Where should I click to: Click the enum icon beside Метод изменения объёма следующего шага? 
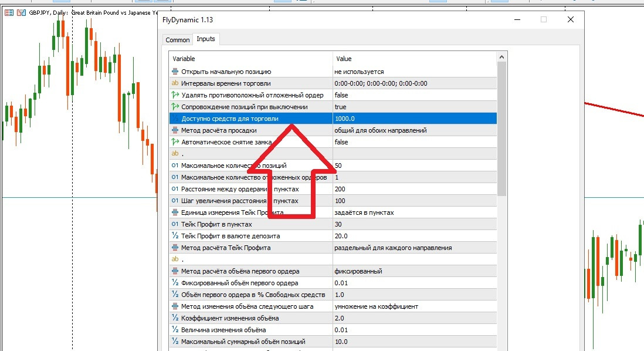click(175, 306)
